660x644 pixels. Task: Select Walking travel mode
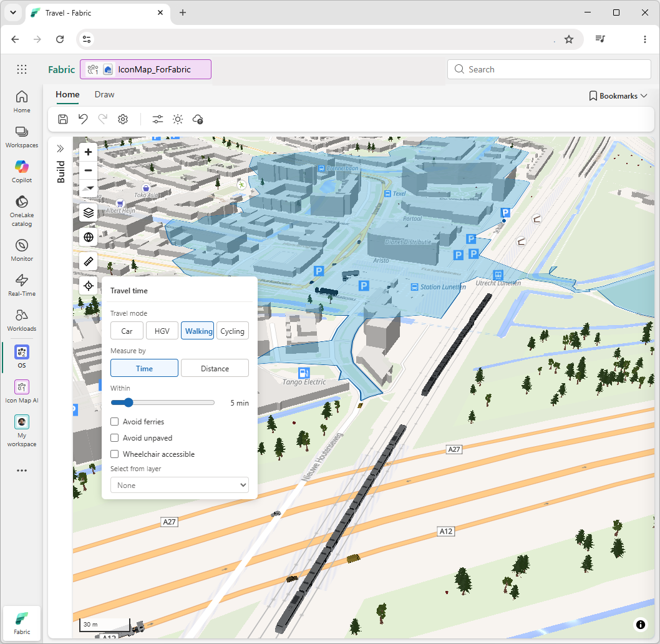click(197, 331)
